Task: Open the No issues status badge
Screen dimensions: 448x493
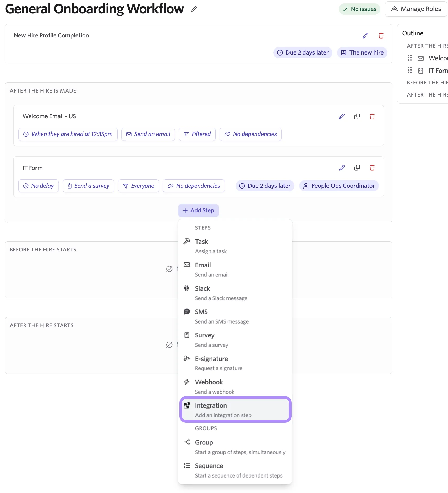Action: click(359, 9)
